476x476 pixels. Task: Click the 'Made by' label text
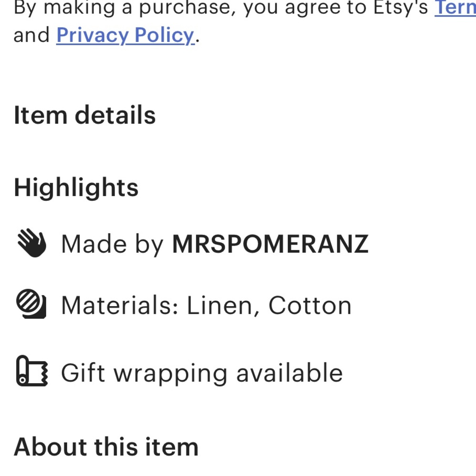pos(112,244)
